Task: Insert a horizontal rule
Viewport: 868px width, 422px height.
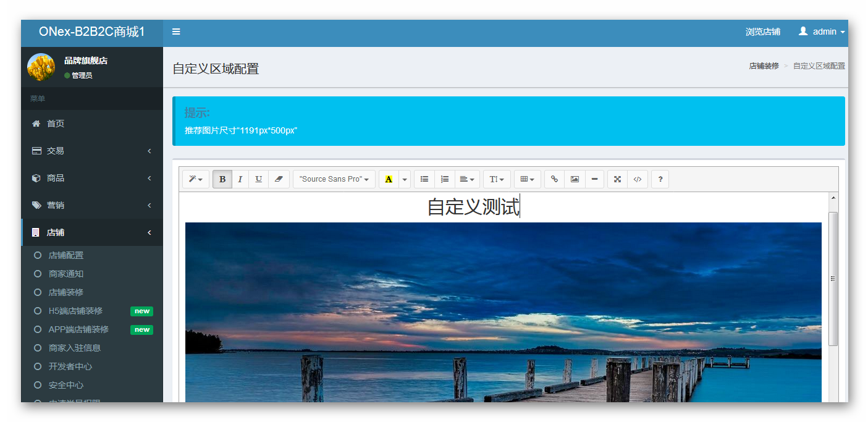Action: (594, 179)
